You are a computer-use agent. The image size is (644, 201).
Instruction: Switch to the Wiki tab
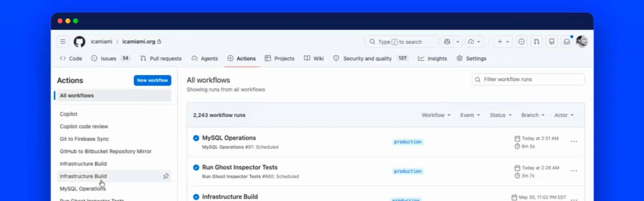(x=314, y=58)
